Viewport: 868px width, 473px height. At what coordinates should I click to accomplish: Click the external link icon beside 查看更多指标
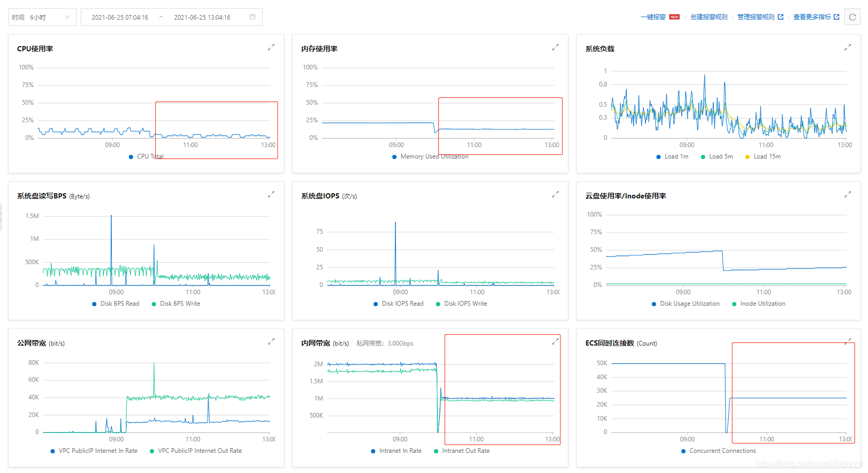[836, 17]
